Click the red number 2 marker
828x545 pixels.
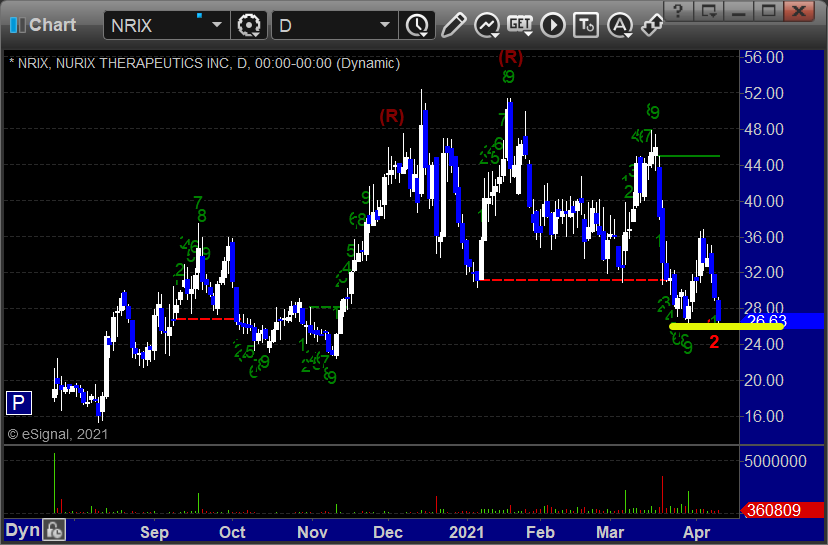point(714,342)
